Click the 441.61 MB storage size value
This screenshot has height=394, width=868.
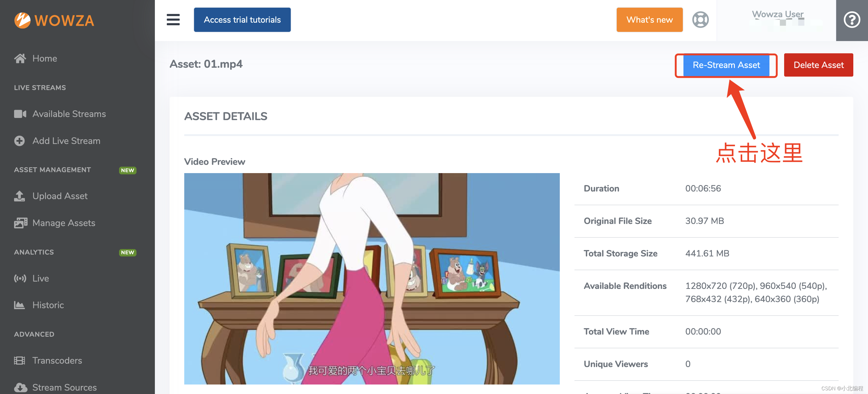[x=707, y=253]
